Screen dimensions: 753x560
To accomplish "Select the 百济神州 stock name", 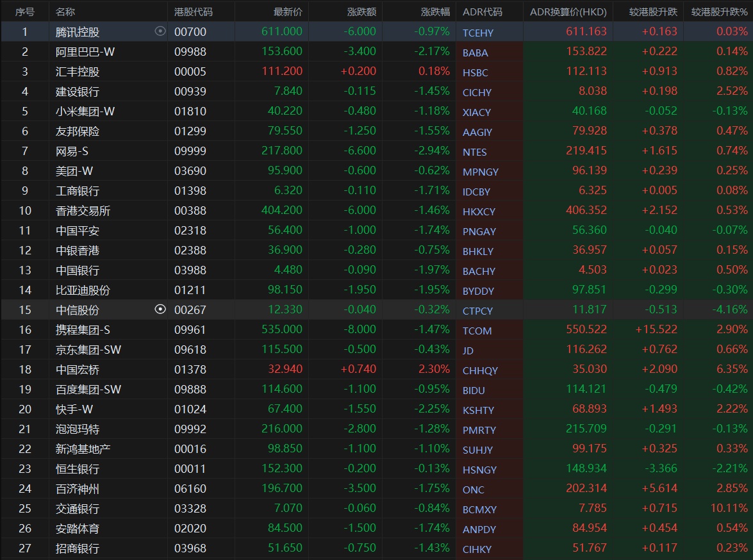I will point(78,489).
